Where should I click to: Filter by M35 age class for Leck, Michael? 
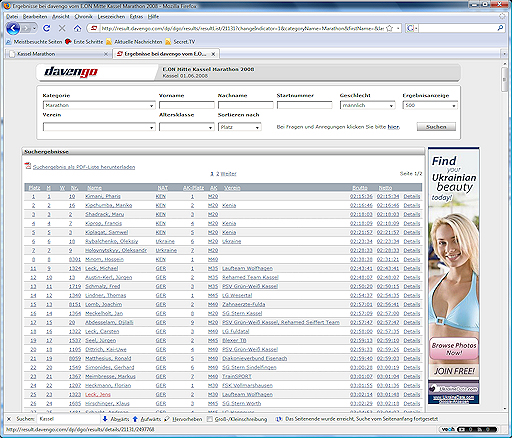coord(213,268)
